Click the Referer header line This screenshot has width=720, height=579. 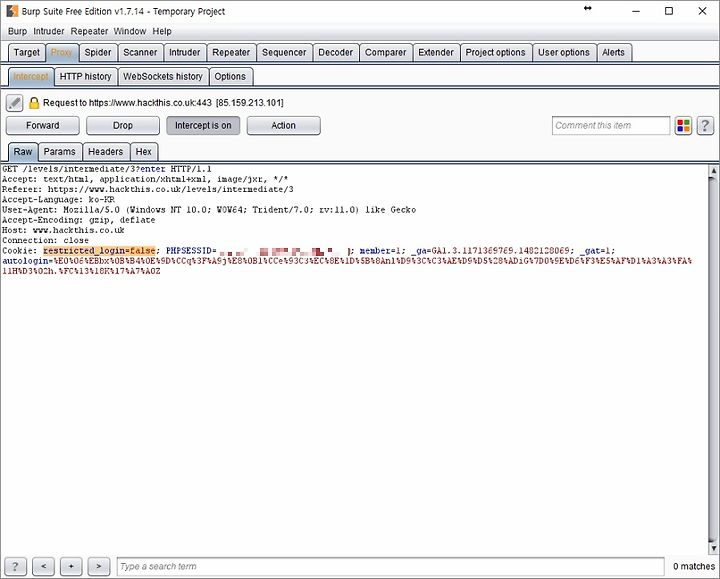[147, 189]
